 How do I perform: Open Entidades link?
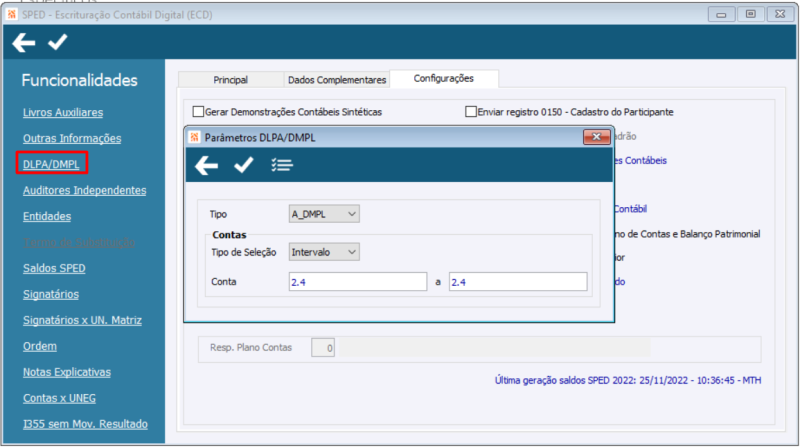[x=47, y=216]
